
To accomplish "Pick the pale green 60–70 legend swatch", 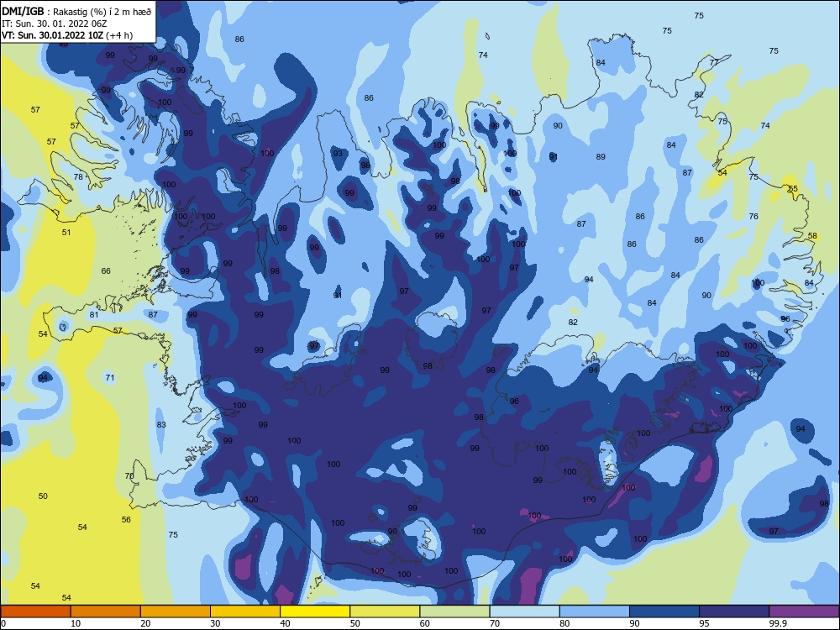I will pyautogui.click(x=454, y=612).
